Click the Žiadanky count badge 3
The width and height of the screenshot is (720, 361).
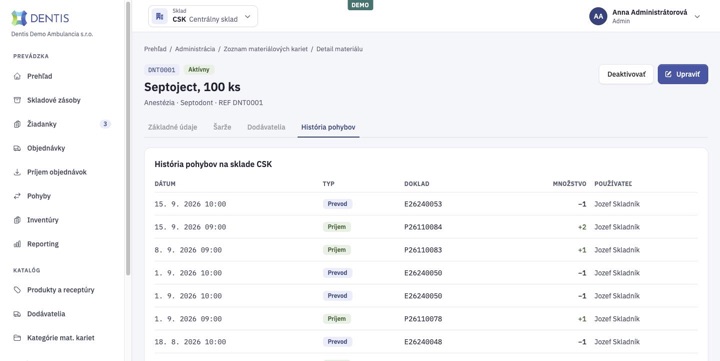(105, 124)
